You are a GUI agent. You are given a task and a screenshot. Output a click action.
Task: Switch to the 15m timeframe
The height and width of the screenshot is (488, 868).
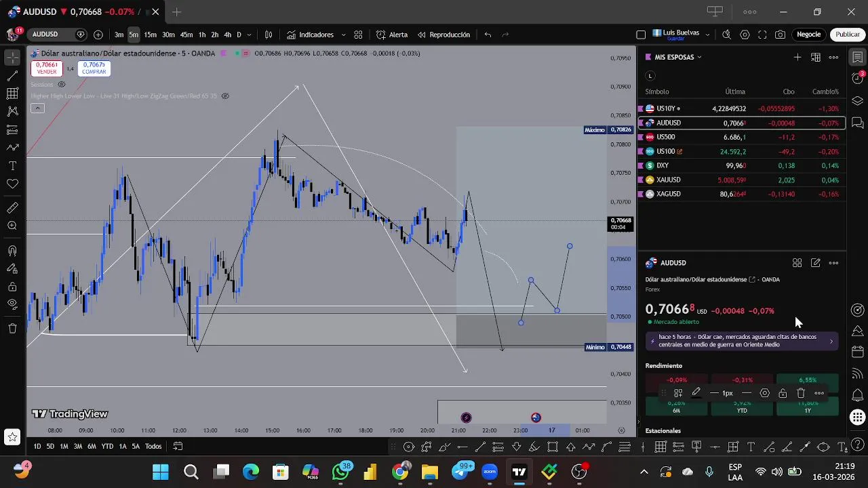pos(151,35)
